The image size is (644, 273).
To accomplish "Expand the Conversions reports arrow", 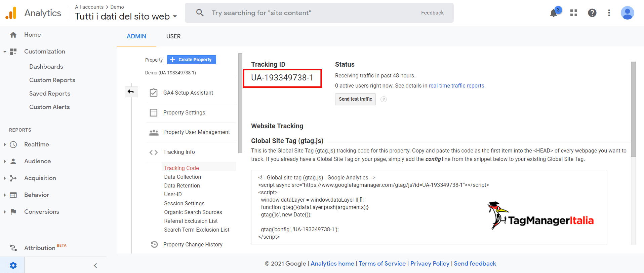I will [x=5, y=212].
